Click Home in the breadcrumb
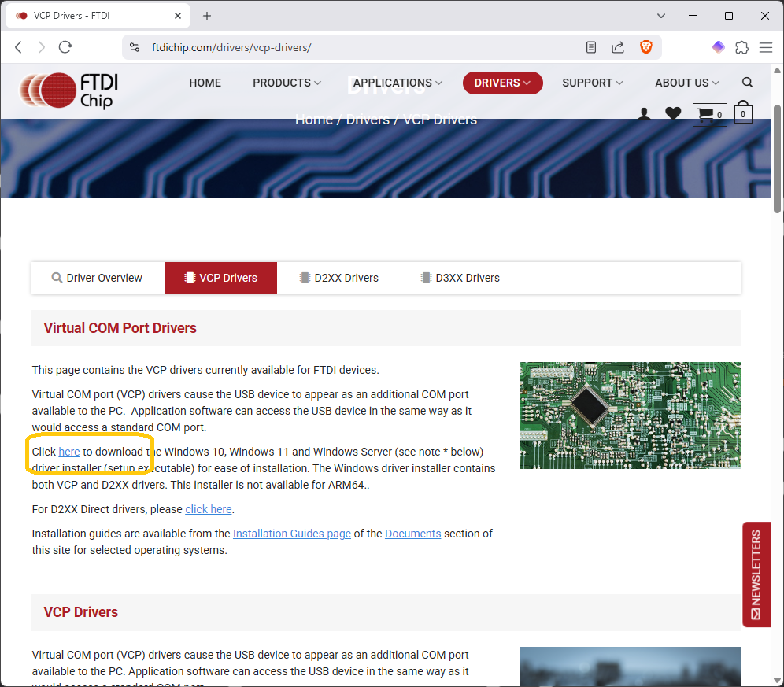The width and height of the screenshot is (784, 687). pos(313,120)
